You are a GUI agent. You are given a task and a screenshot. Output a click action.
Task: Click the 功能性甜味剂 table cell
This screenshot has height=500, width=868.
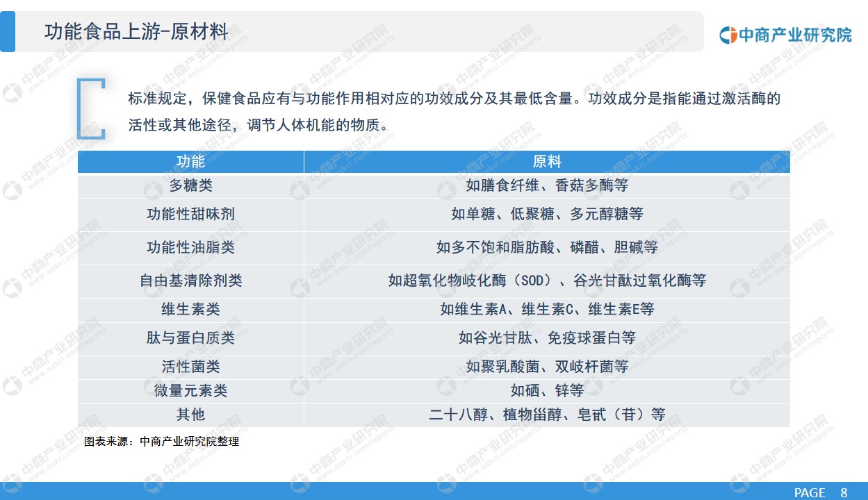(190, 215)
